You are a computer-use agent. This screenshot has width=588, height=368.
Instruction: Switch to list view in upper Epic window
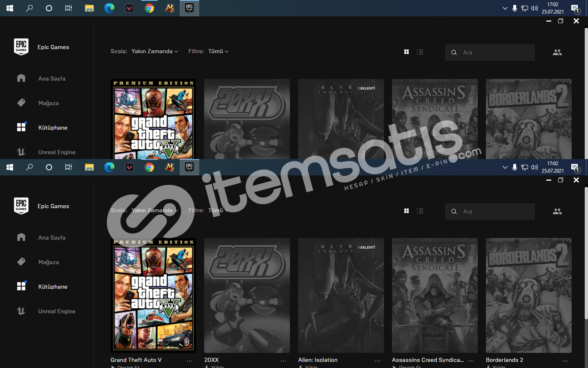click(420, 52)
